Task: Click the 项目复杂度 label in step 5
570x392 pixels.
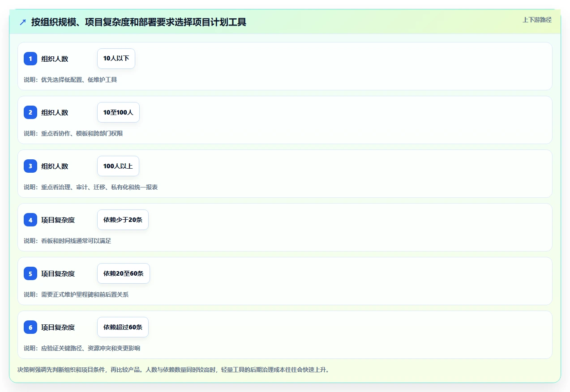Action: click(x=58, y=273)
